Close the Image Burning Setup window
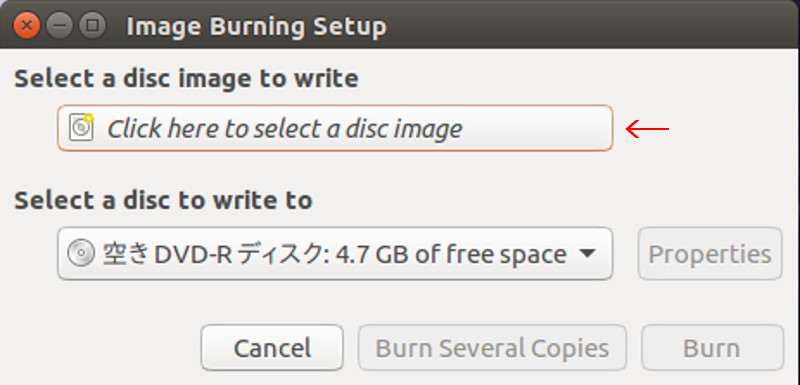 point(27,25)
